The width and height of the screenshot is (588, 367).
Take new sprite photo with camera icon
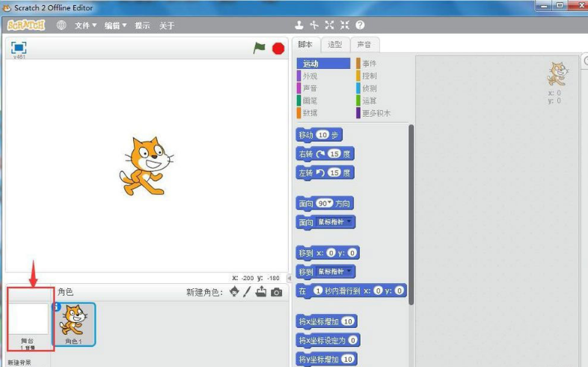tap(277, 292)
